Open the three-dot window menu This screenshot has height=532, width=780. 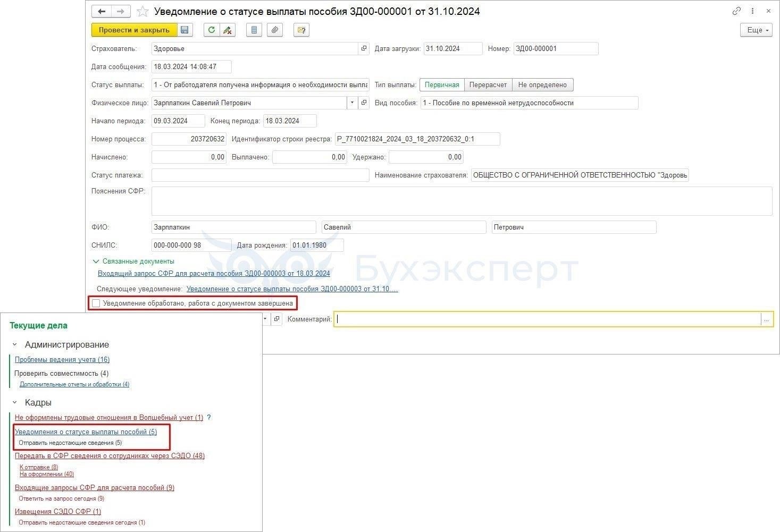pyautogui.click(x=752, y=11)
